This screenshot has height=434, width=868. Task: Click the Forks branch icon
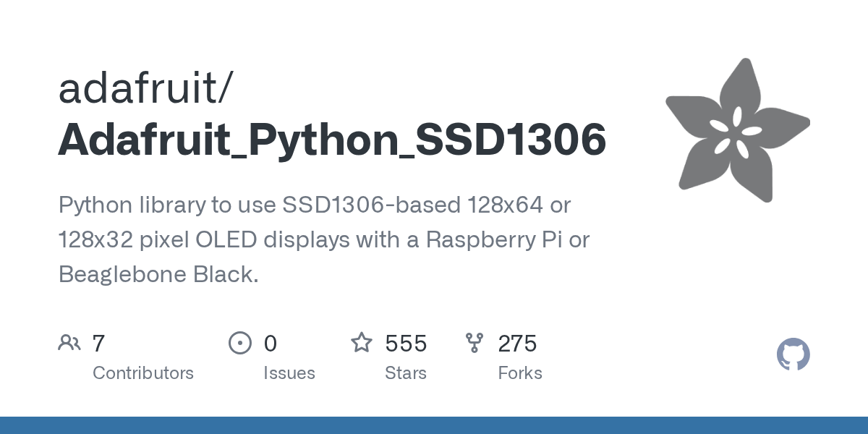[x=475, y=343]
